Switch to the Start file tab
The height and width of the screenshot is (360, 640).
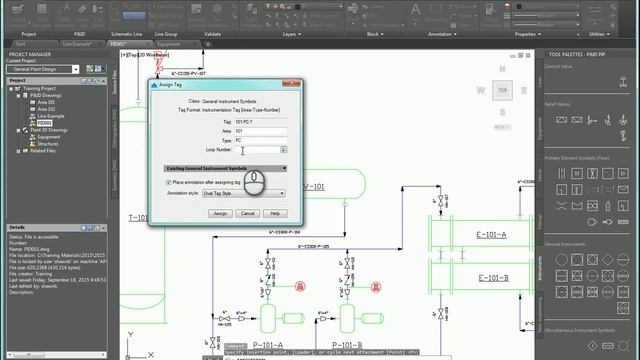pyautogui.click(x=20, y=44)
